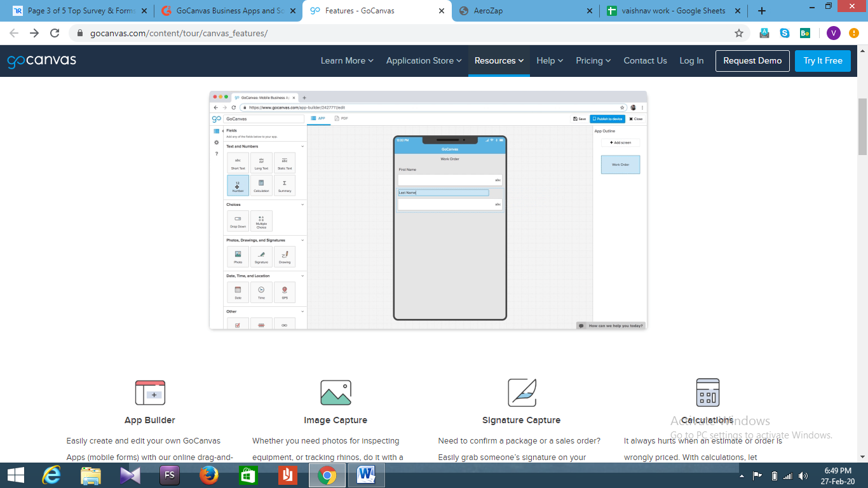Open the keyboard input tools extension
The image size is (868, 488).
coord(764,33)
